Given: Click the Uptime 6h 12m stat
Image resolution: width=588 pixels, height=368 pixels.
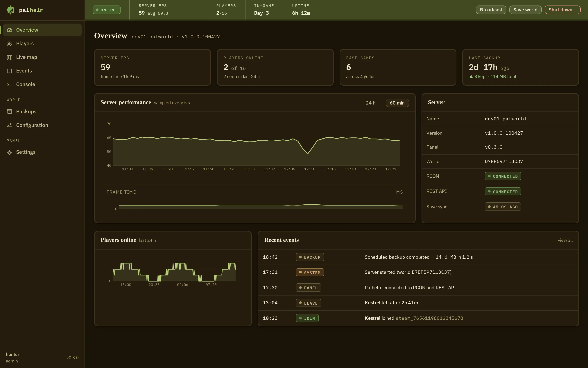Looking at the screenshot, I should 301,10.
